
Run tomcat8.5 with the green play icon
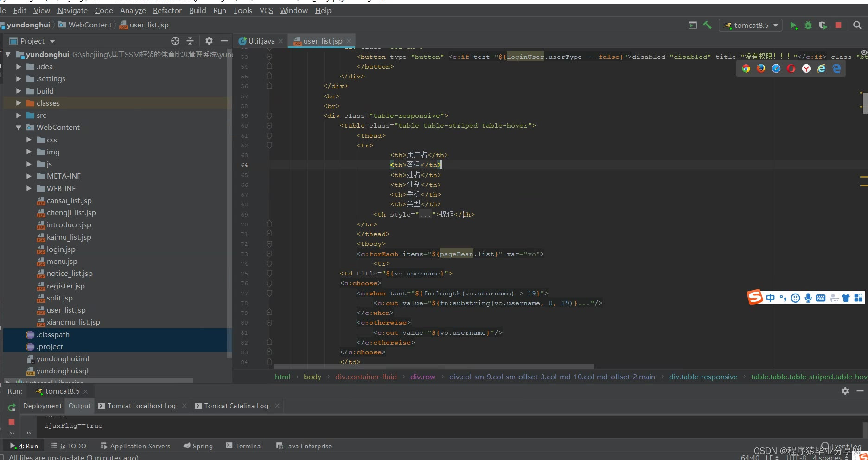(x=793, y=25)
